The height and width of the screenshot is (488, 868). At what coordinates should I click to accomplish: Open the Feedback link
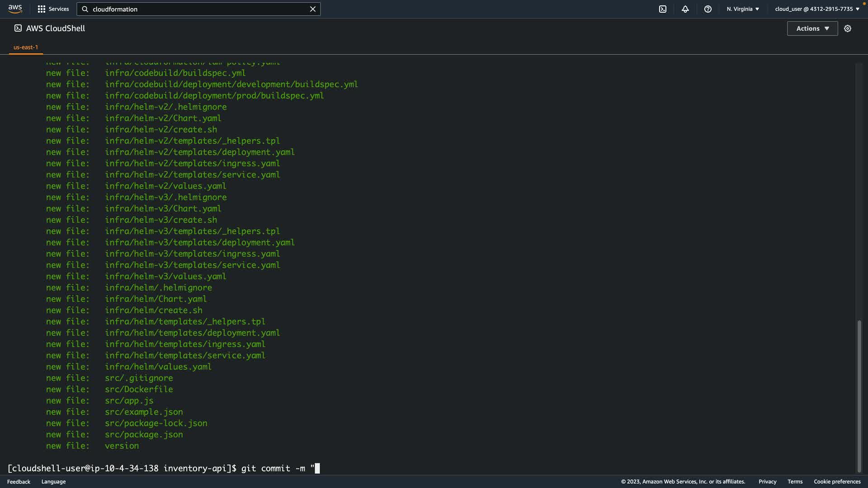pos(19,482)
